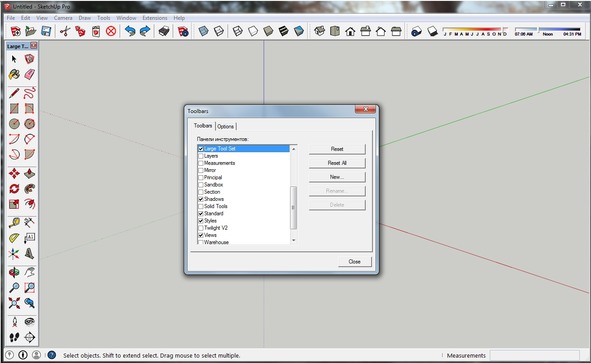The height and width of the screenshot is (363, 591).
Task: Enable the Solid Tools checkbox
Action: [x=201, y=206]
